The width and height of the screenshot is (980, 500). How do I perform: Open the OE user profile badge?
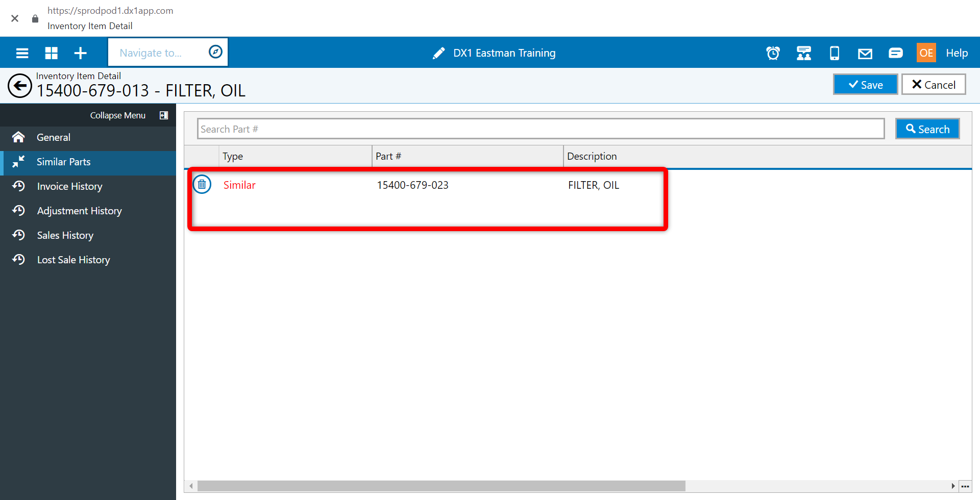coord(926,53)
